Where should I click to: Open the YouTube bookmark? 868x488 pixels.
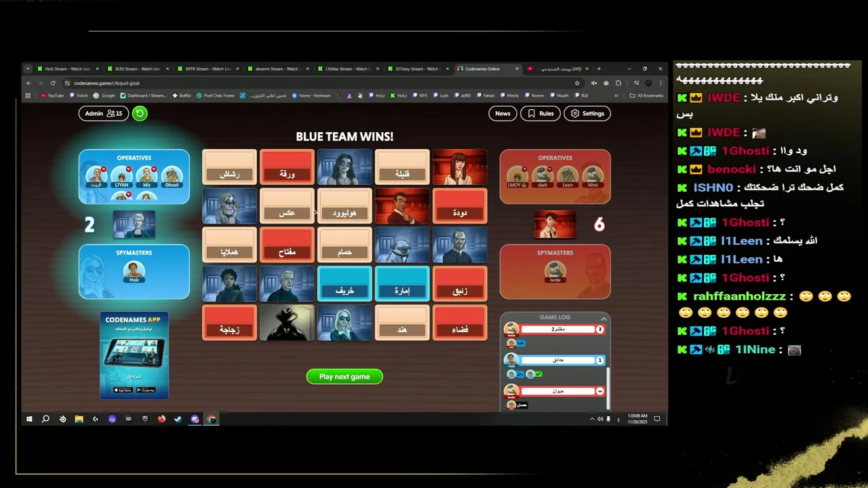point(52,96)
